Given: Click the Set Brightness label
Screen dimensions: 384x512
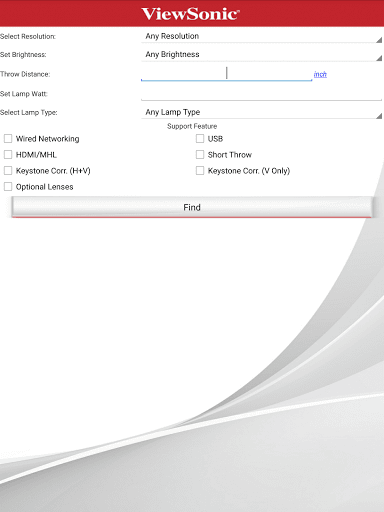Looking at the screenshot, I should [x=23, y=55].
